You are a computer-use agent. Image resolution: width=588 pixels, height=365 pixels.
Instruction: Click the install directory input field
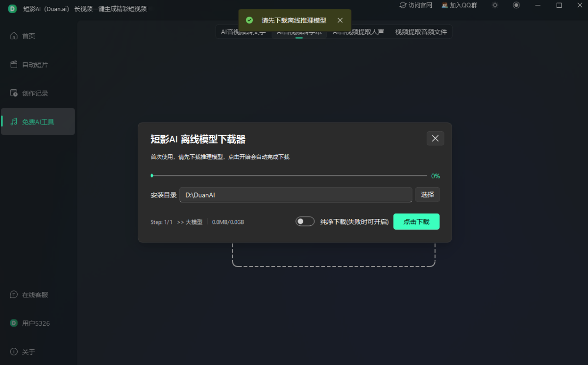click(x=295, y=195)
